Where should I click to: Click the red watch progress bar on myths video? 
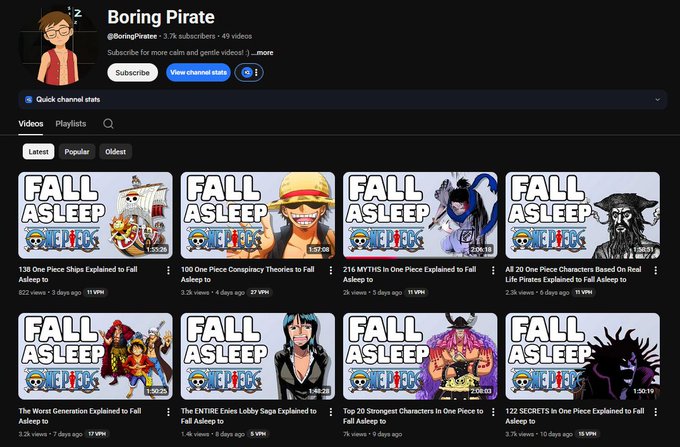point(369,258)
